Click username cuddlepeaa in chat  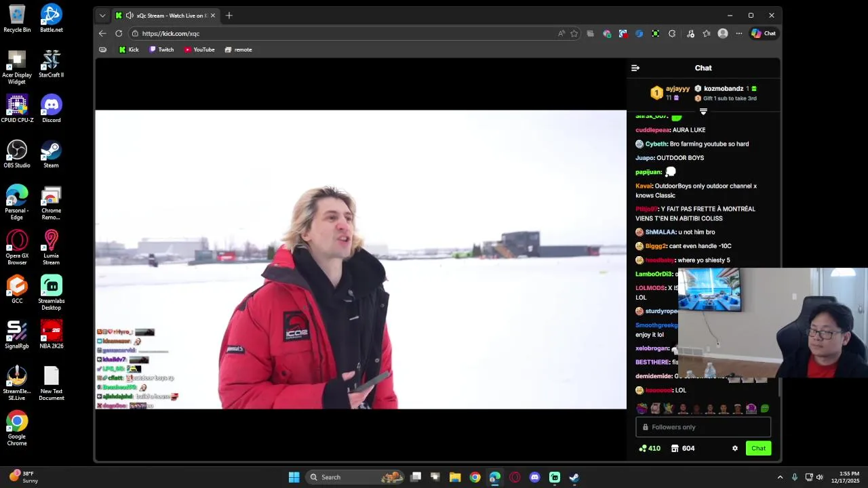pos(652,129)
